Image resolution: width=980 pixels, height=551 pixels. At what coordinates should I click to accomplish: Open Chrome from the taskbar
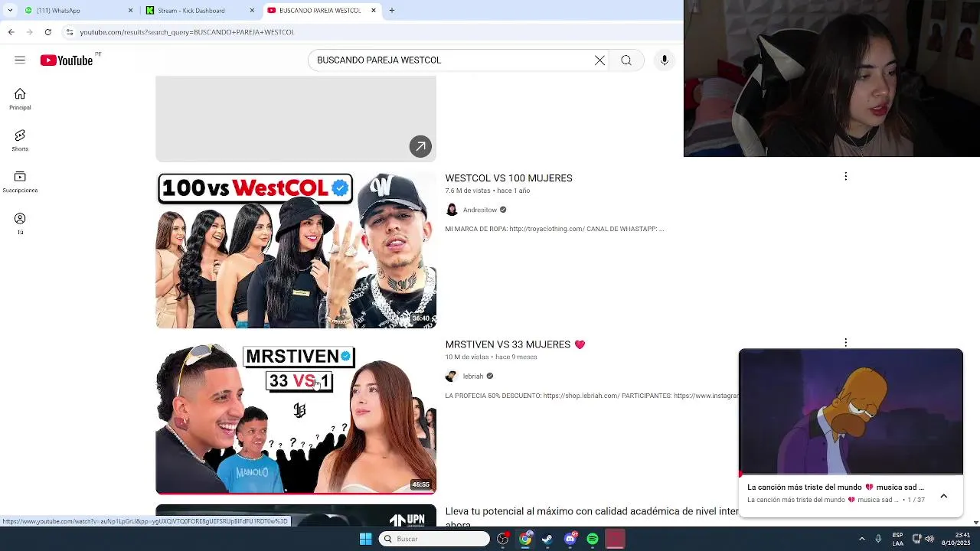point(525,539)
